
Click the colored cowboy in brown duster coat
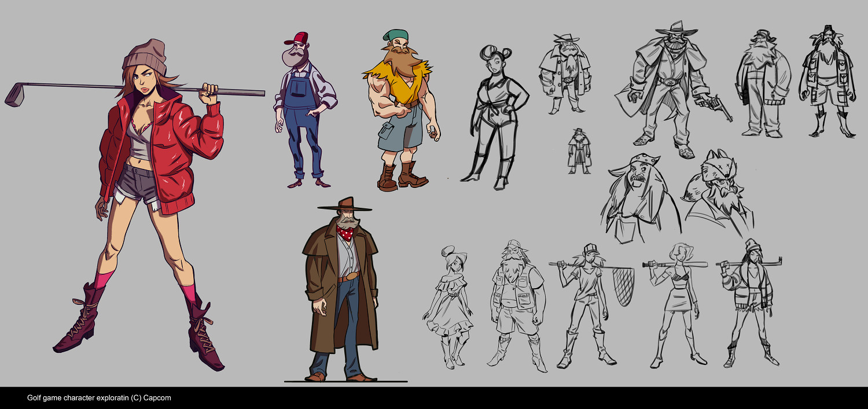tap(343, 289)
